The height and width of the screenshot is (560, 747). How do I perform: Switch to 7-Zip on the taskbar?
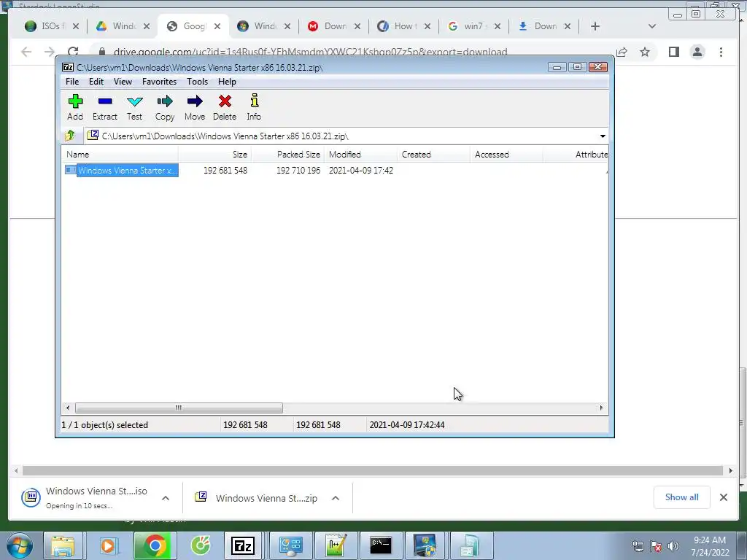(x=243, y=545)
